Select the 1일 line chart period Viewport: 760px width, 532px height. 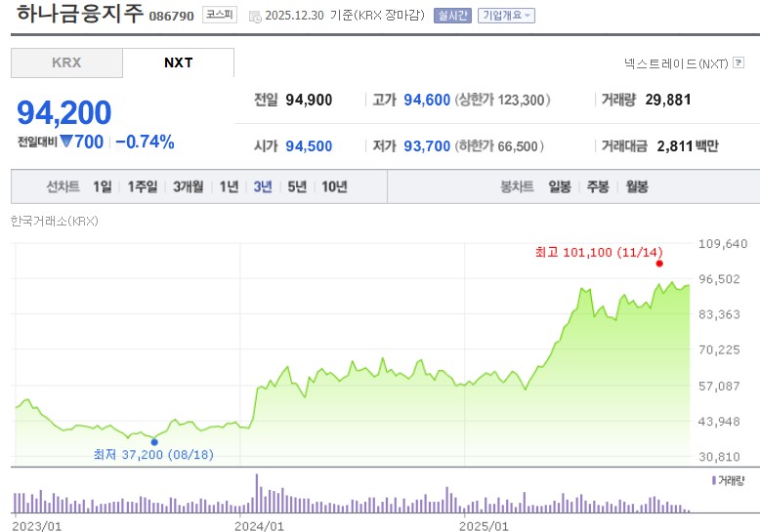103,186
